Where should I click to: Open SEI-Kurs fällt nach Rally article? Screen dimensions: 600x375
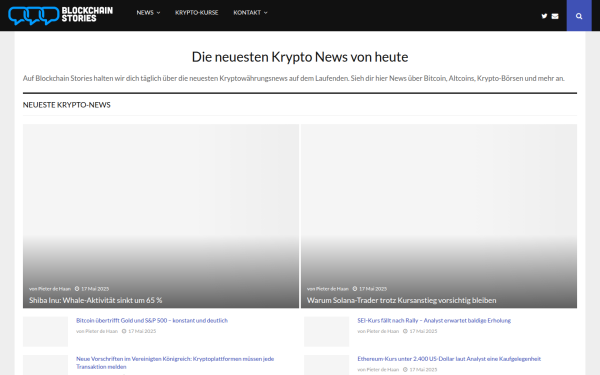tap(434, 320)
